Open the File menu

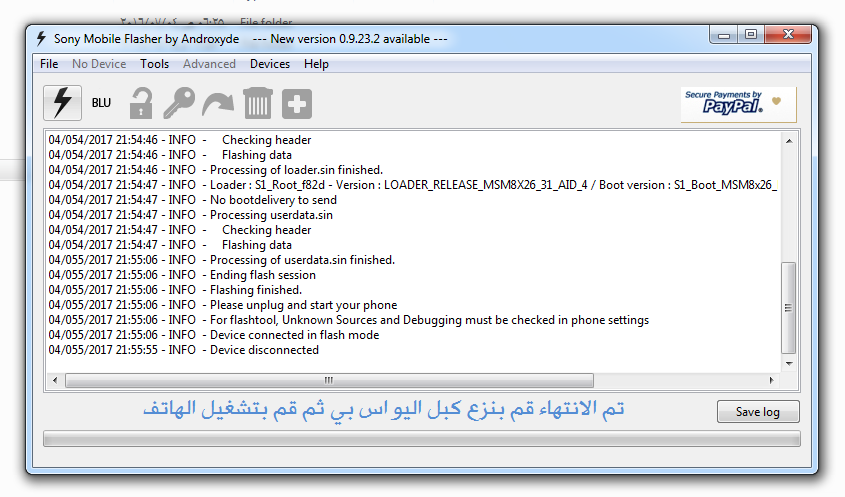point(49,64)
